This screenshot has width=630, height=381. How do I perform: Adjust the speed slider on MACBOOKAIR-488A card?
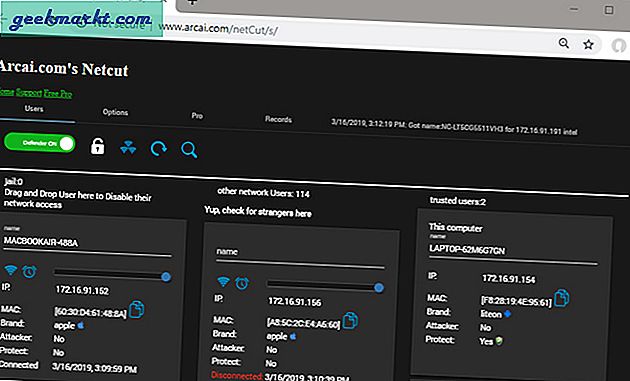(x=112, y=274)
